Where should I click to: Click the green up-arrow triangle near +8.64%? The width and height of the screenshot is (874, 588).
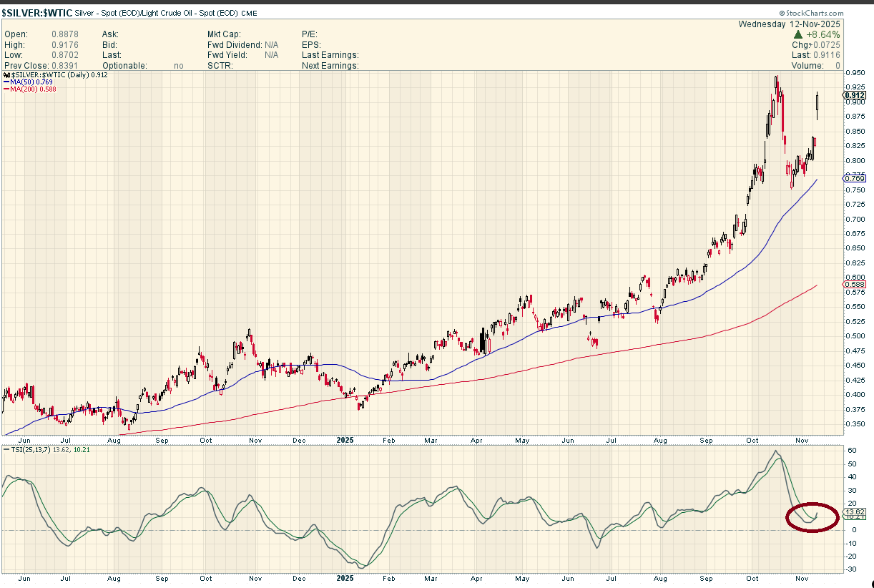pyautogui.click(x=797, y=34)
